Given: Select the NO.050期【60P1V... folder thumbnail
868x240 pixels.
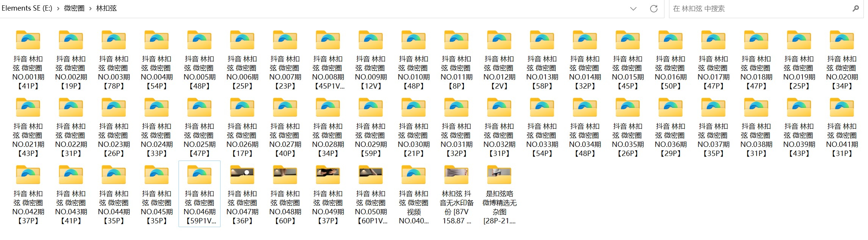Looking at the screenshot, I should point(371,175).
